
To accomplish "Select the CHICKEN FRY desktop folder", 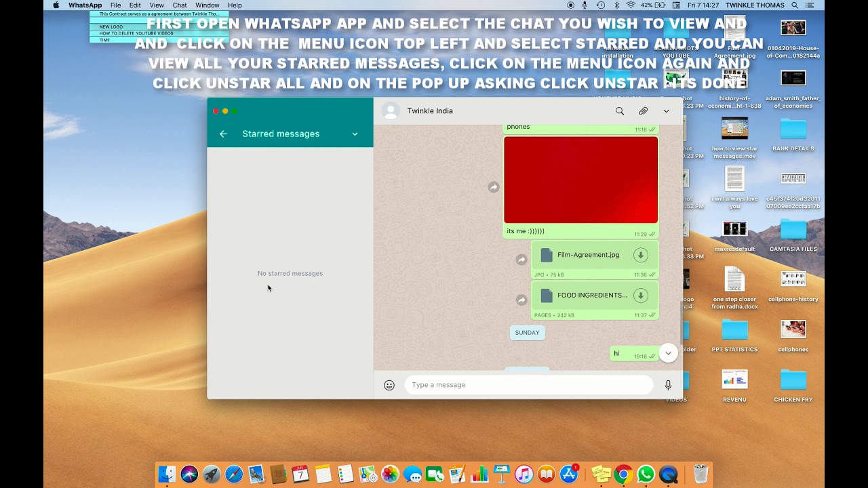I will [793, 385].
